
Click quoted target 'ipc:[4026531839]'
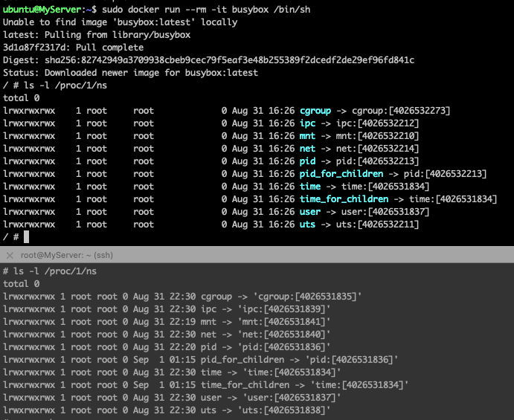(283, 309)
